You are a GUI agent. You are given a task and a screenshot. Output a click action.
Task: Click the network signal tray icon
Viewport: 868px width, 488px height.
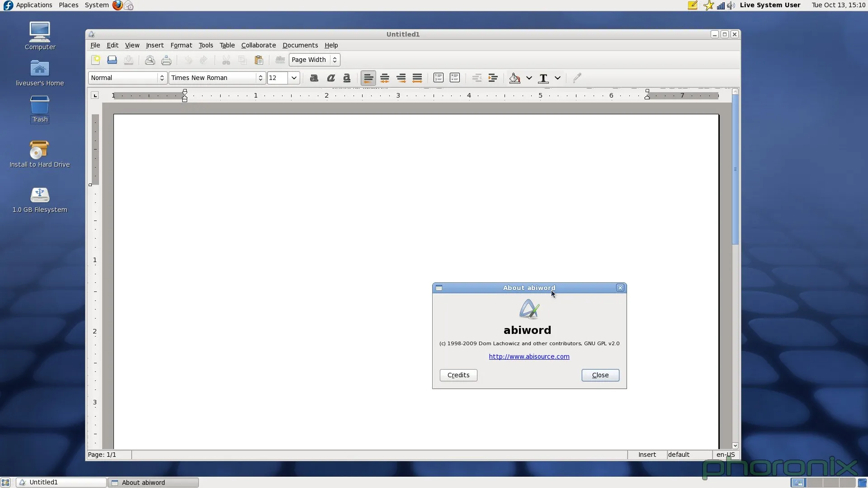(721, 5)
